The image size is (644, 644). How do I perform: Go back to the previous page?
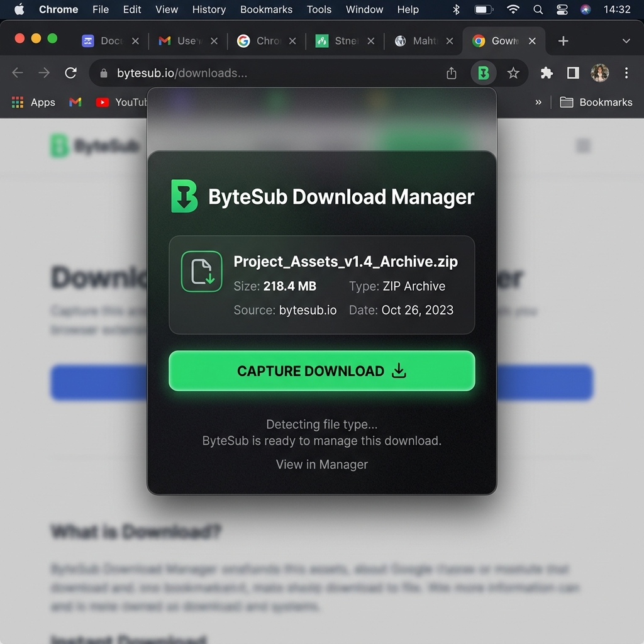(18, 73)
